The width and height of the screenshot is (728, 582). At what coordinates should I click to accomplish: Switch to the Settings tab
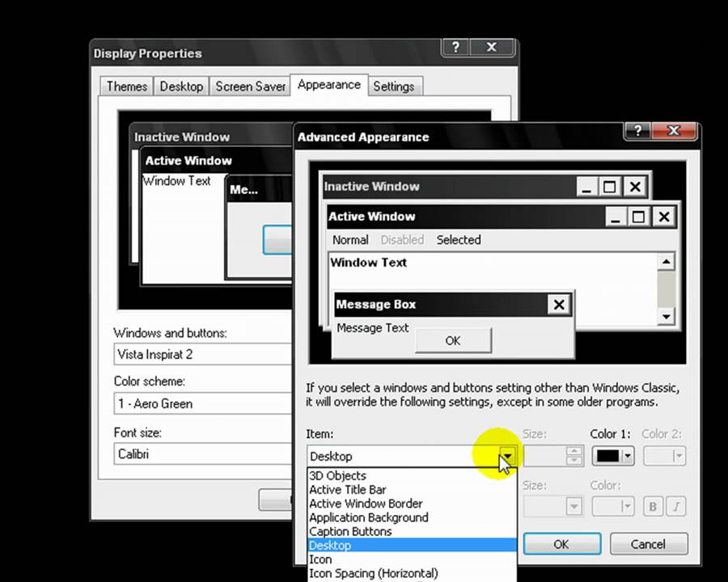(394, 86)
